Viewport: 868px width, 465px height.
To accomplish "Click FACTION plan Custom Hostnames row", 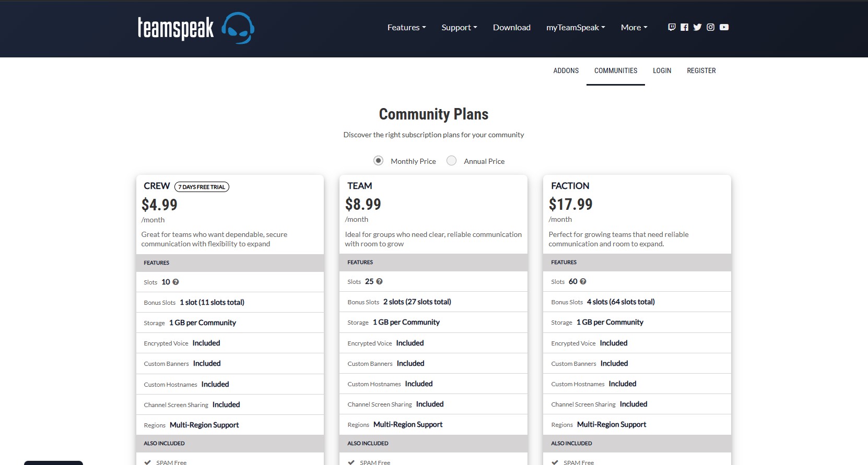I will tap(637, 384).
